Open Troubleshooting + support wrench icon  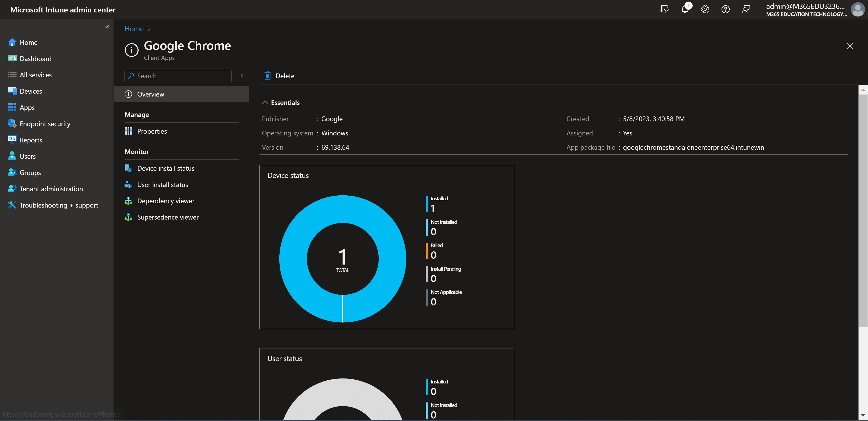pos(12,205)
